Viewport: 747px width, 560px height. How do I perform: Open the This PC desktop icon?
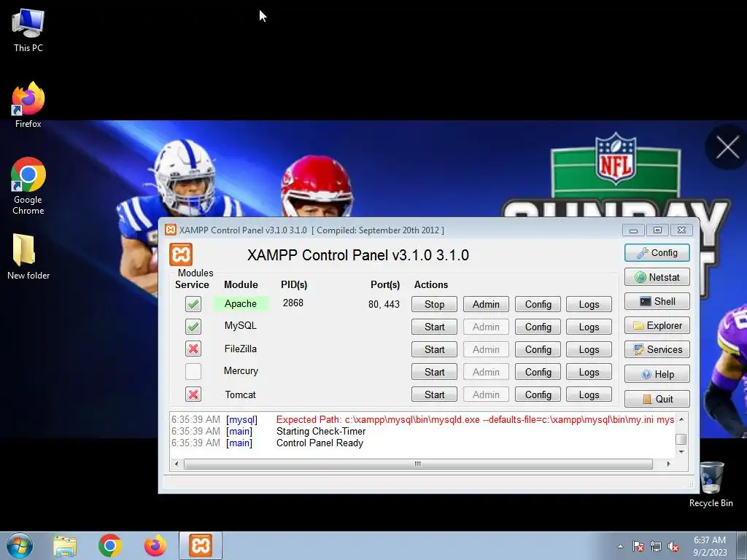point(28,31)
